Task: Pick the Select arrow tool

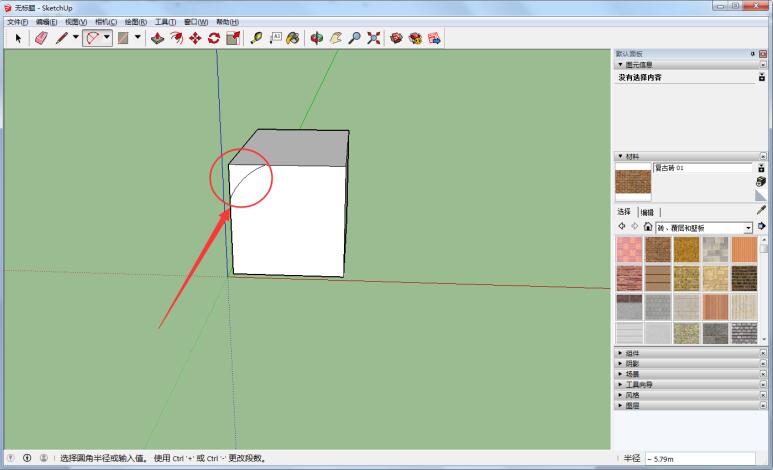Action: [x=18, y=38]
